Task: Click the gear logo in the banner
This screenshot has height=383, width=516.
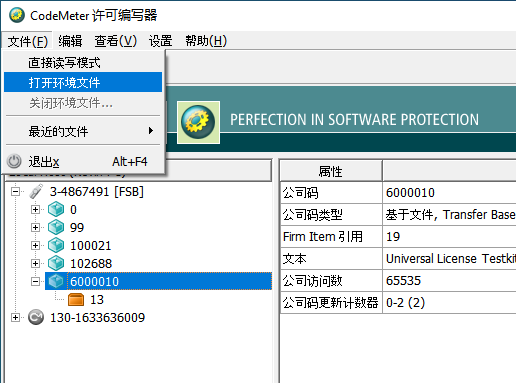Action: click(198, 122)
